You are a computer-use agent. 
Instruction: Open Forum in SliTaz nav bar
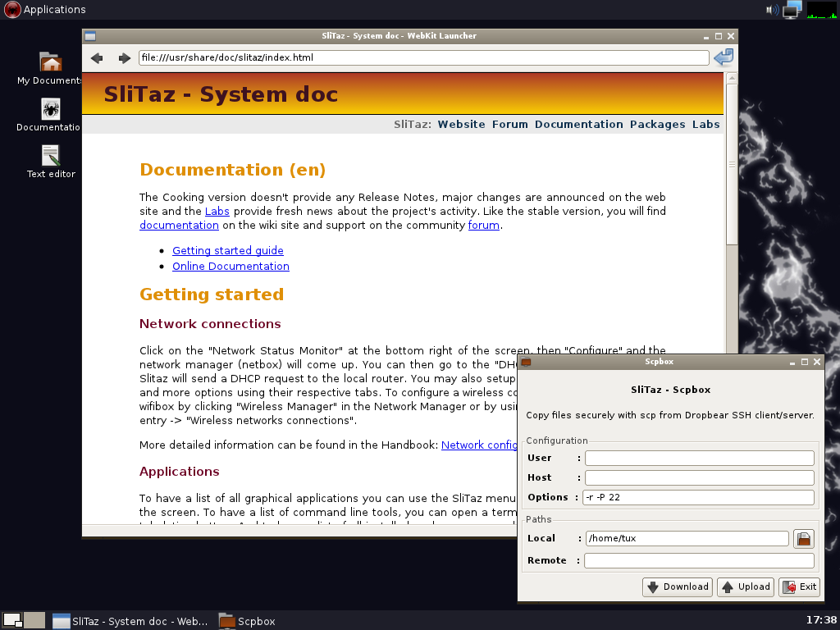point(510,125)
